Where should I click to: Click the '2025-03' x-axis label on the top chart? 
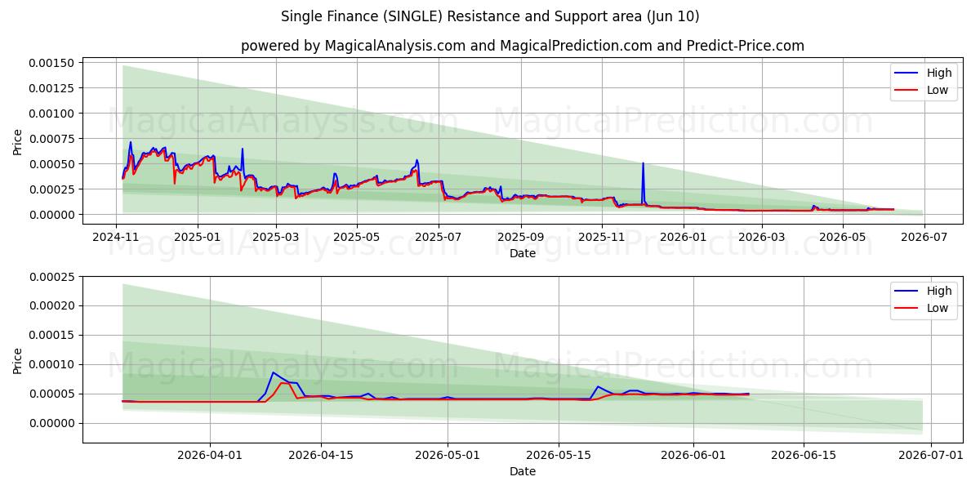276,237
